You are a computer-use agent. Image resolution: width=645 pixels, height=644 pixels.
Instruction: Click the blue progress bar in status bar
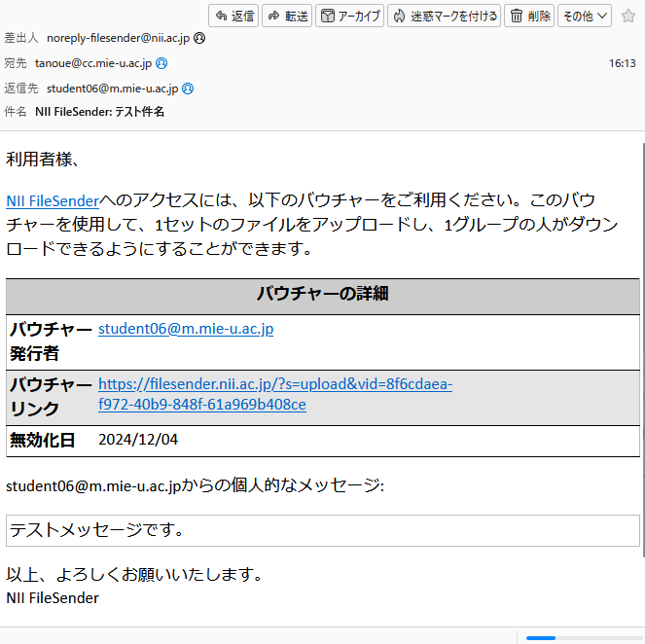tap(541, 638)
